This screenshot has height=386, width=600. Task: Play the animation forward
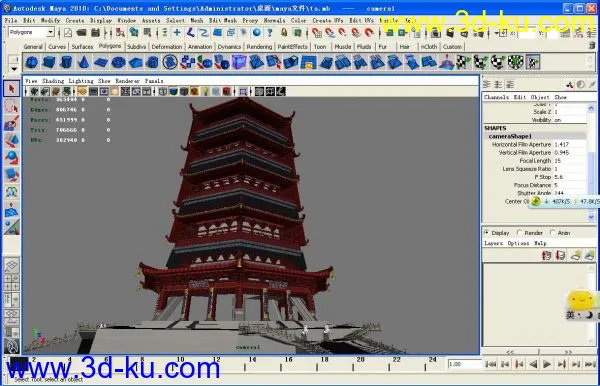pos(547,364)
